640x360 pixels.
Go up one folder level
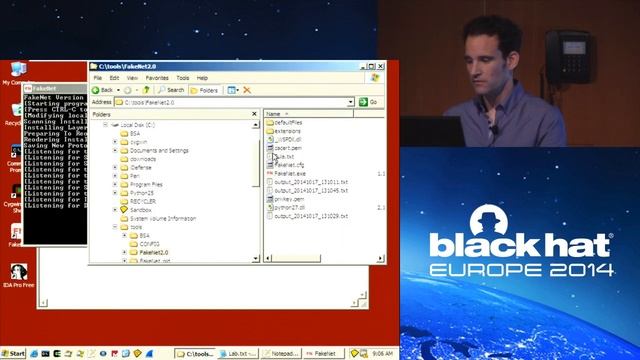[146, 90]
